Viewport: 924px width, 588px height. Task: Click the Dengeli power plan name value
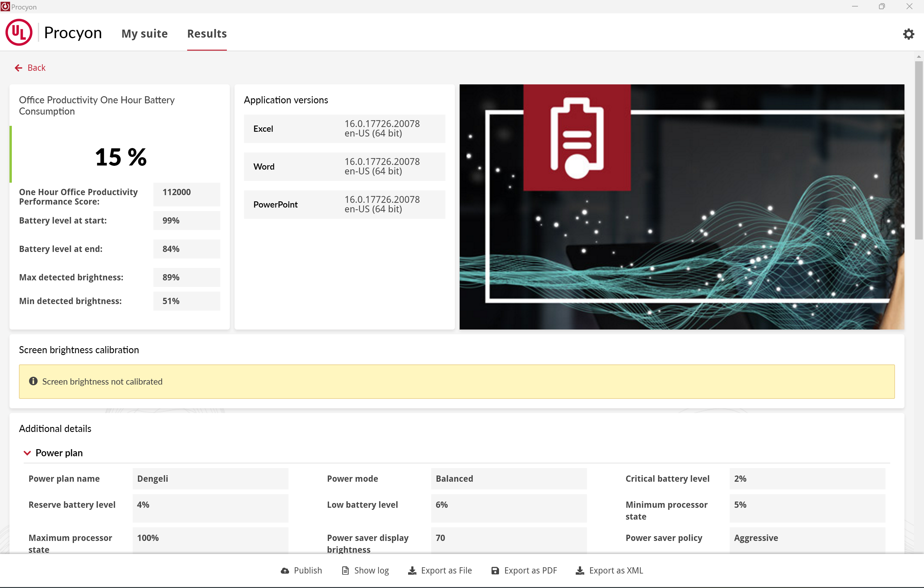coord(210,479)
